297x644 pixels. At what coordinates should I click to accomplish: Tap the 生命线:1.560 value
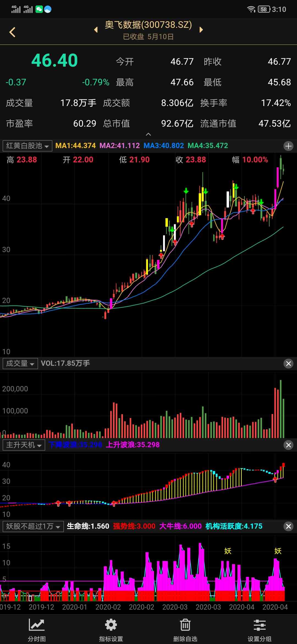[88, 526]
